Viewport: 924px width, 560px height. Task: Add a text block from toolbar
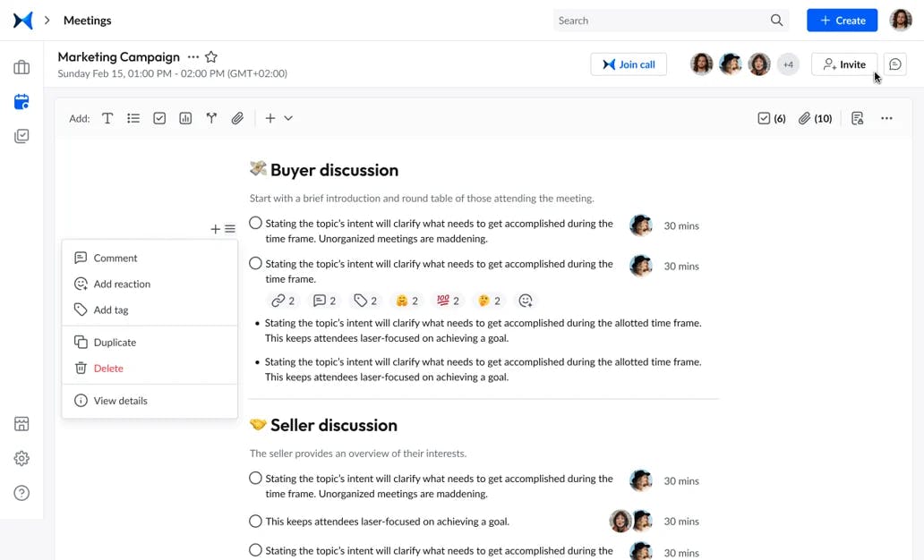point(107,118)
